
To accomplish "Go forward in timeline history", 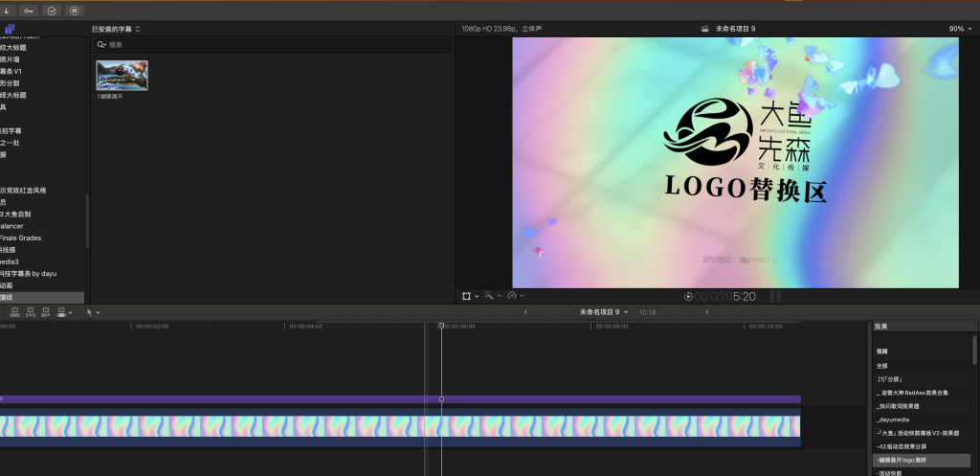I will coord(707,311).
